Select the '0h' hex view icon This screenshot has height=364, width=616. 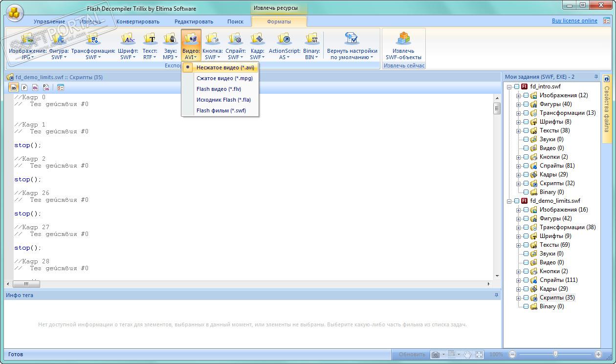point(35,87)
